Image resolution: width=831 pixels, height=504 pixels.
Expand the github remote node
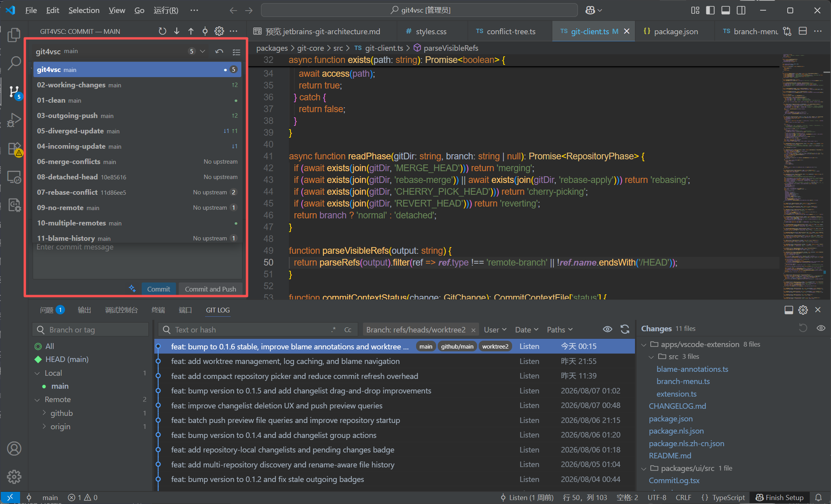click(x=44, y=413)
